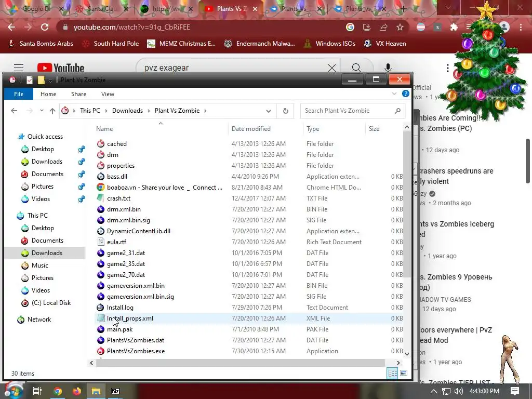Select (C:) Local Disk in sidebar
This screenshot has height=399, width=532.
[x=51, y=303]
